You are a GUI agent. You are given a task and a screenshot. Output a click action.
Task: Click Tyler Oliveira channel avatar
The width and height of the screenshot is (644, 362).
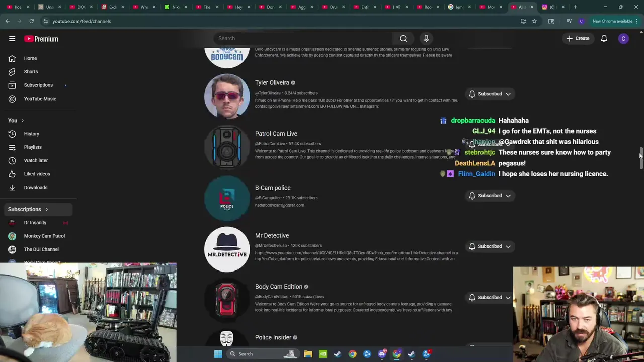pos(227,97)
